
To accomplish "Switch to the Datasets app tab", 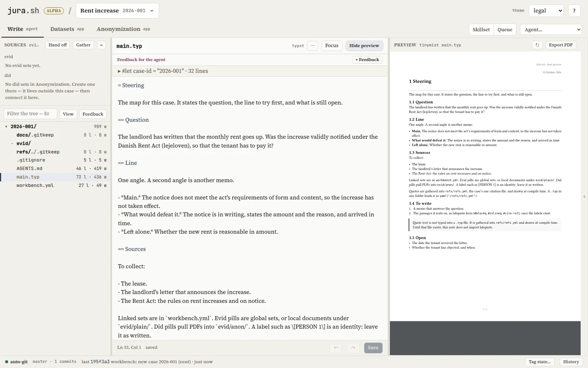I will [x=67, y=29].
